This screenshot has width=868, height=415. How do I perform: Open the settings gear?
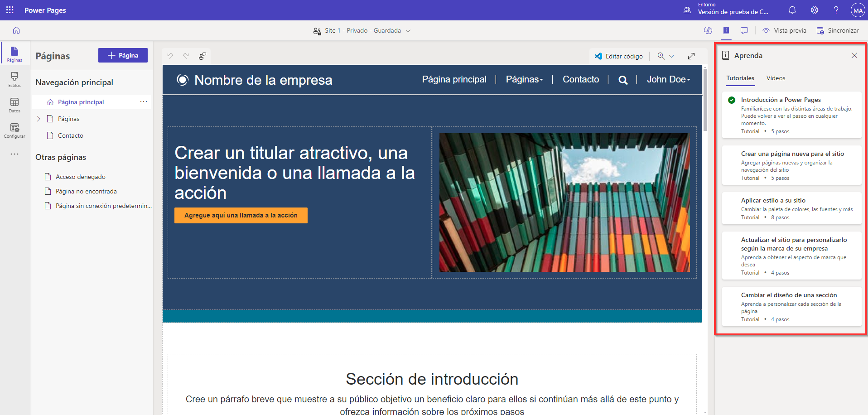pos(815,10)
